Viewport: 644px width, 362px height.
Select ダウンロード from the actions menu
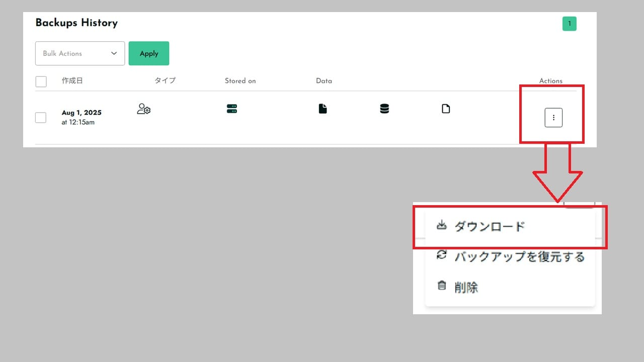point(489,226)
